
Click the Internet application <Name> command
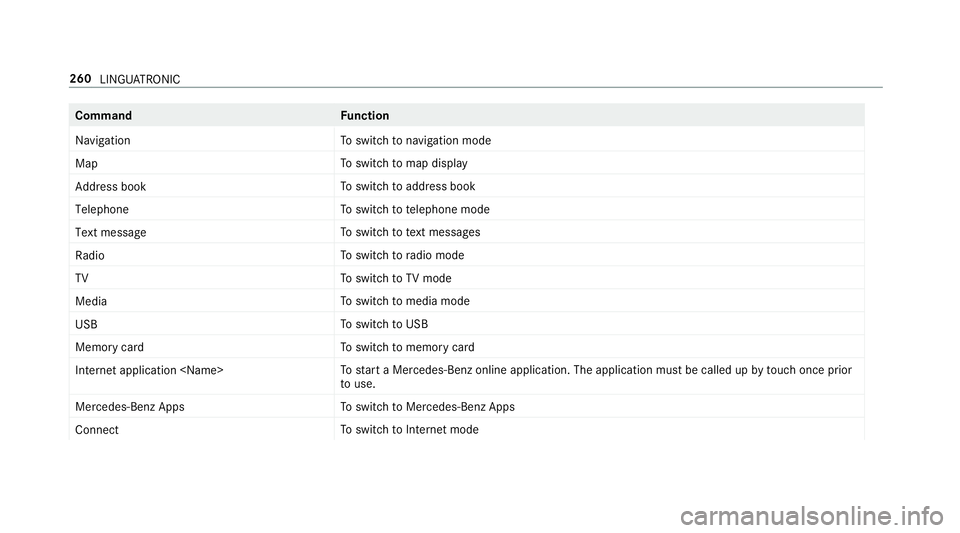(149, 370)
